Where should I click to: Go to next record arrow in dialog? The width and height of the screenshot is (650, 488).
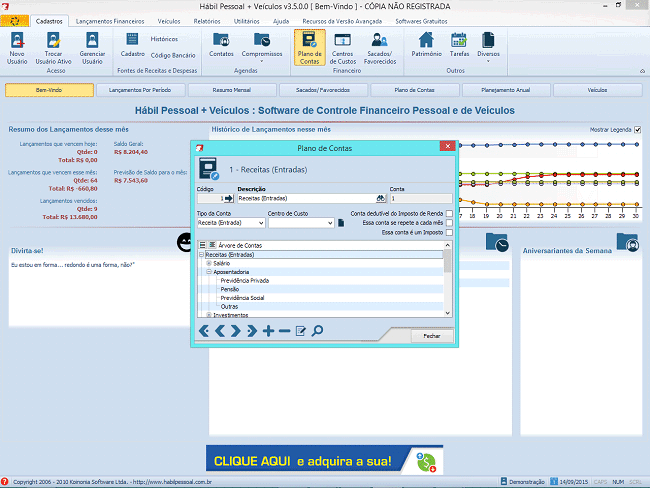tap(235, 331)
